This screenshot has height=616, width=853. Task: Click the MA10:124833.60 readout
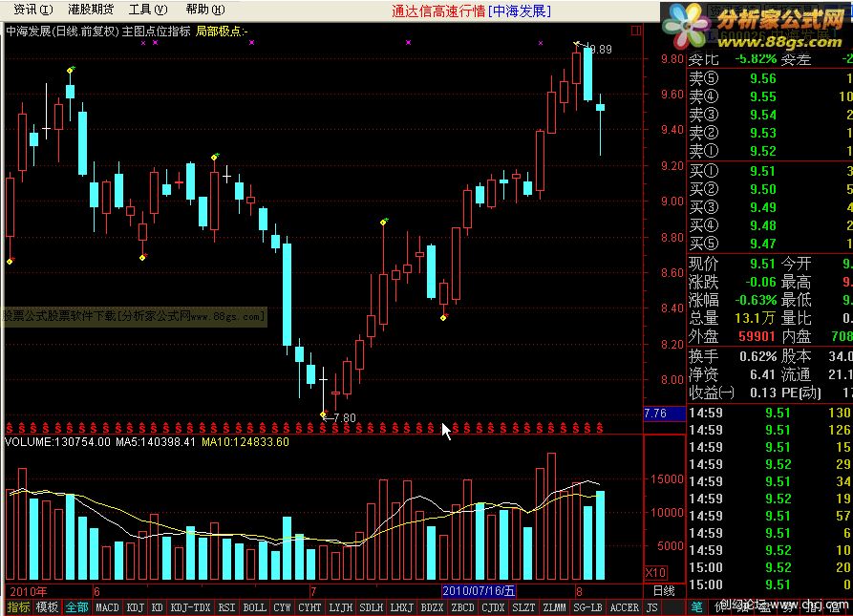click(x=245, y=442)
